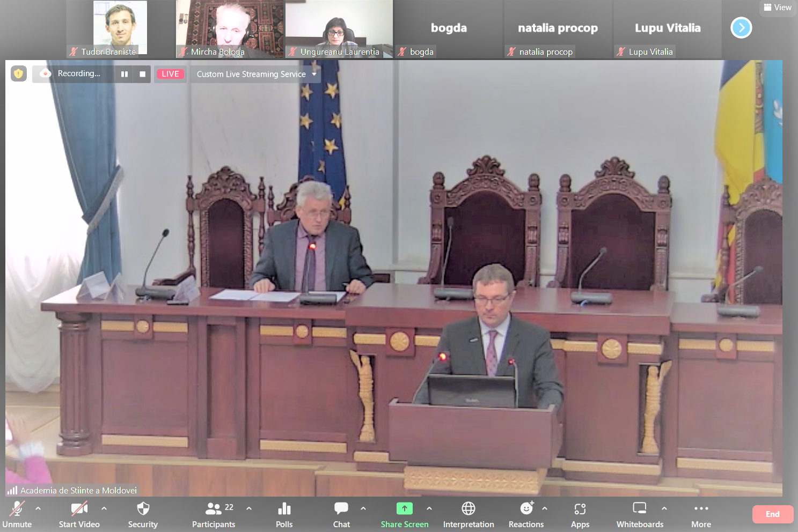Expand the Custom Live Streaming Service dropdown

pyautogui.click(x=314, y=74)
